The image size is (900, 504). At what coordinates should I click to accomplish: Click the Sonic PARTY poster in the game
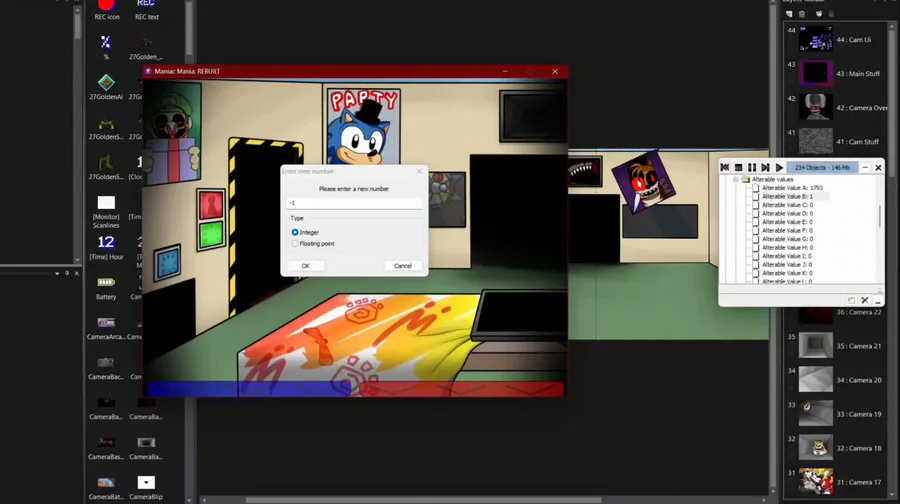click(x=363, y=126)
